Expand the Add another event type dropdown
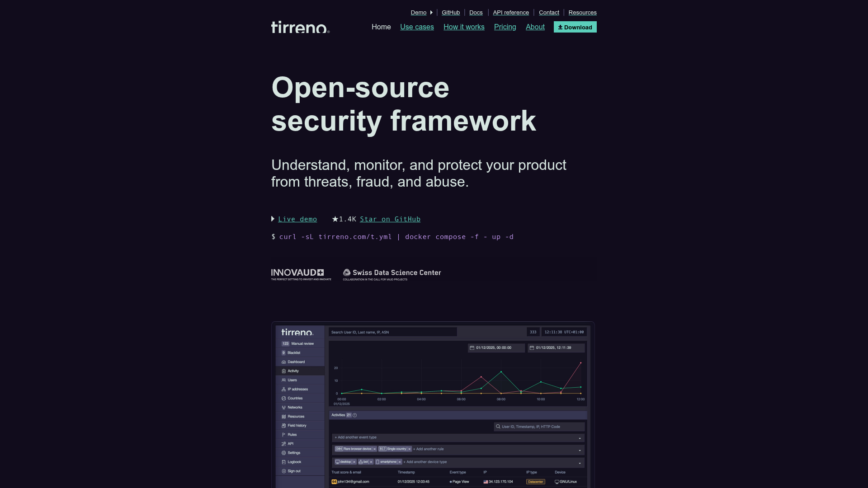Viewport: 868px width, 488px height. pos(458,437)
